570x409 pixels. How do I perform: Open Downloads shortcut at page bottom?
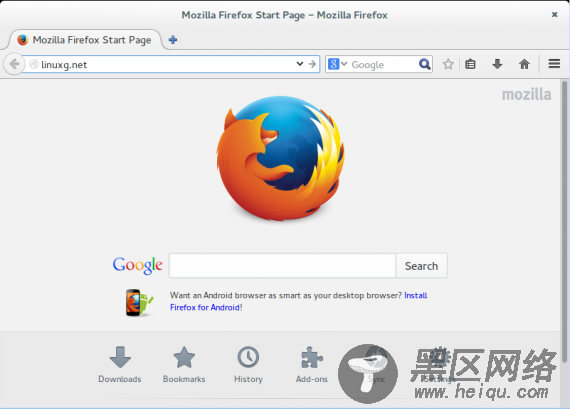click(x=120, y=365)
